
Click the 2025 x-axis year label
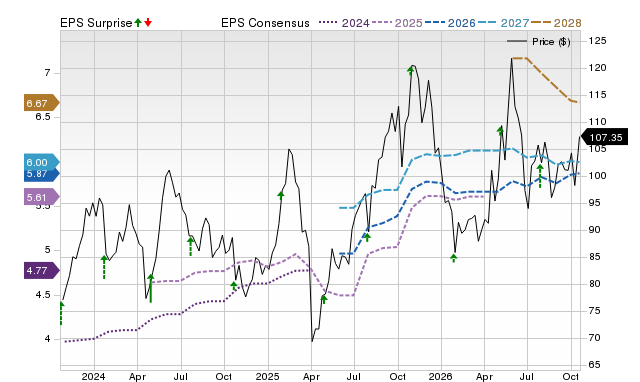point(267,376)
